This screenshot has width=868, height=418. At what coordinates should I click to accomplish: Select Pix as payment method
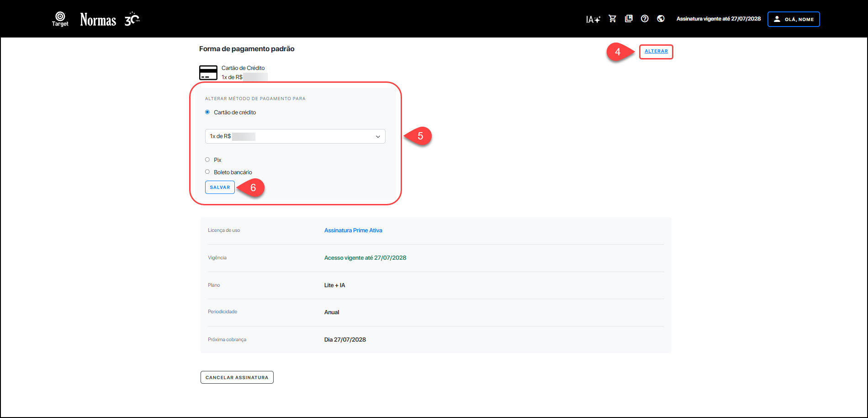coord(207,160)
